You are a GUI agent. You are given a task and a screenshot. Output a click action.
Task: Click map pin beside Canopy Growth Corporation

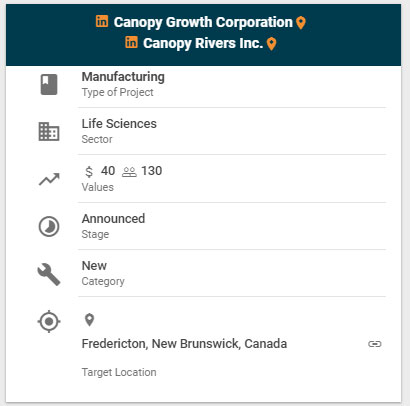[301, 23]
